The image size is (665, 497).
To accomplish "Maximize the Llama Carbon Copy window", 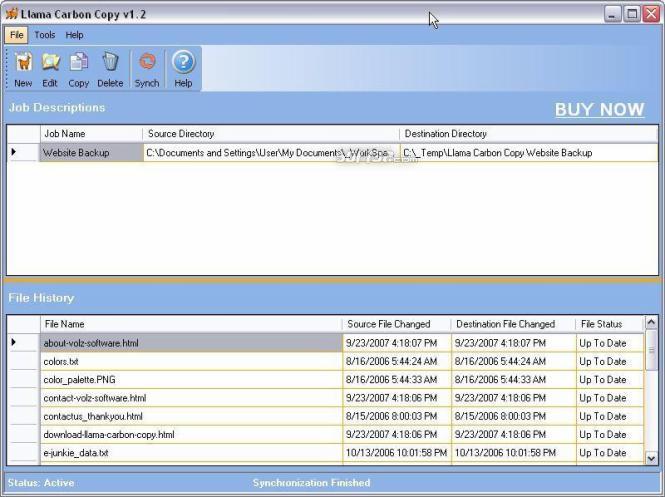I will click(x=632, y=14).
